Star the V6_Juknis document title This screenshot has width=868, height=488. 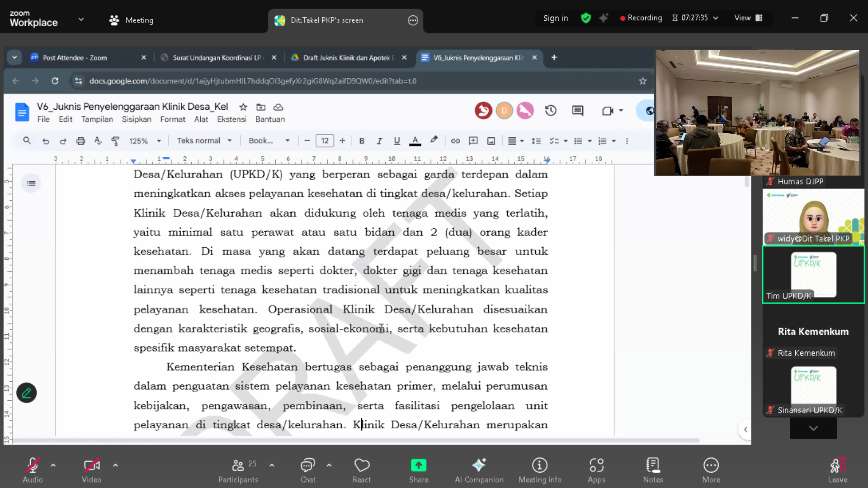pyautogui.click(x=243, y=107)
